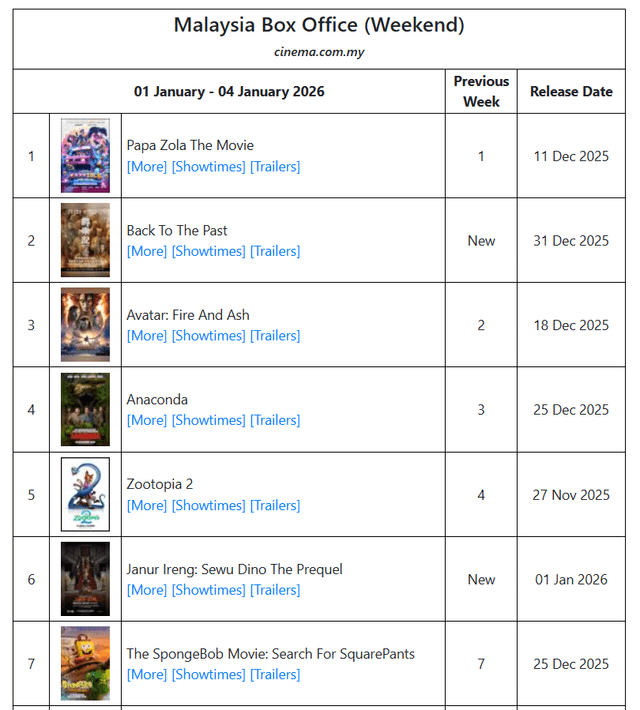The height and width of the screenshot is (710, 640).
Task: Click Trailers link for Zootopia 2
Action: [275, 505]
